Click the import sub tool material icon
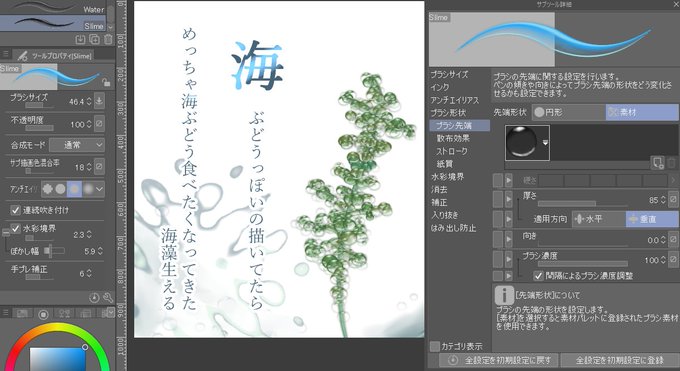The height and width of the screenshot is (371, 680). pos(80,39)
